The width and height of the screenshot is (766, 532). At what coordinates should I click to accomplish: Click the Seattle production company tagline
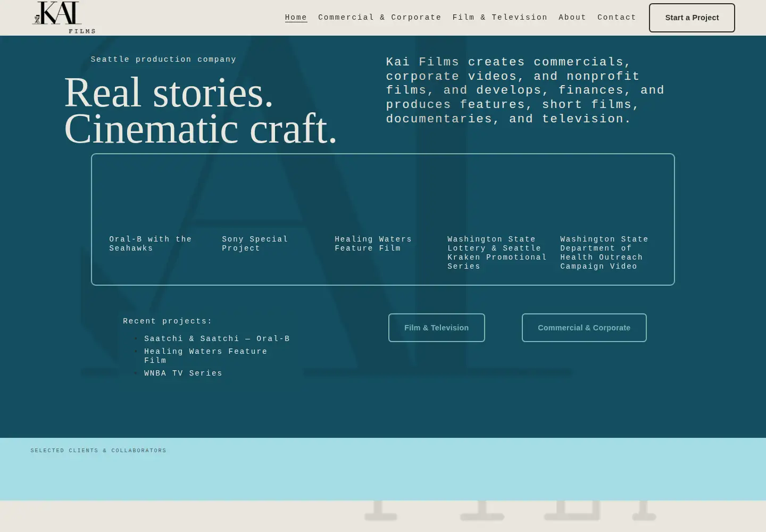click(x=164, y=60)
